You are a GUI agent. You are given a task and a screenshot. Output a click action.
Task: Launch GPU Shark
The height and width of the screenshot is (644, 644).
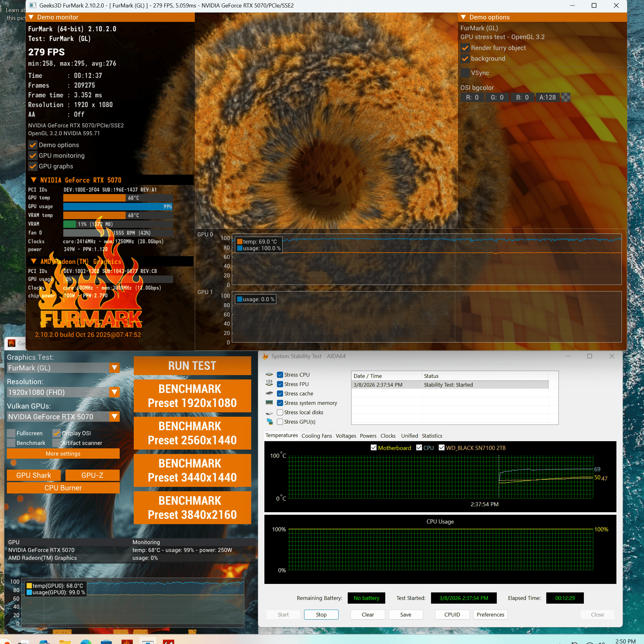point(34,475)
